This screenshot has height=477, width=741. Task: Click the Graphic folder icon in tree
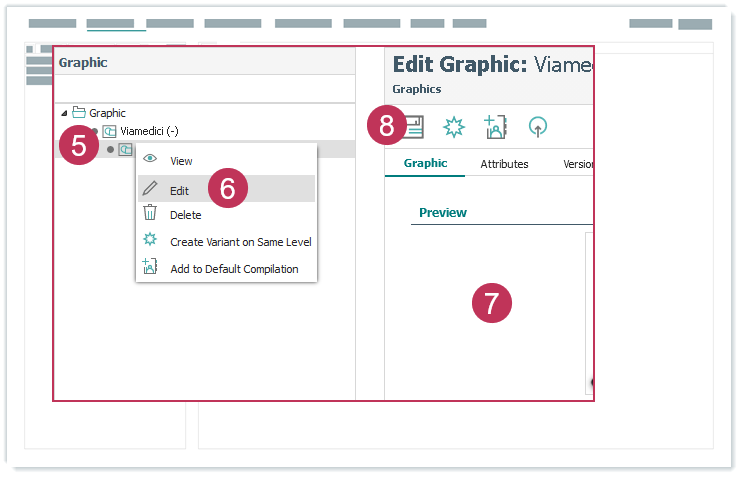coord(79,113)
